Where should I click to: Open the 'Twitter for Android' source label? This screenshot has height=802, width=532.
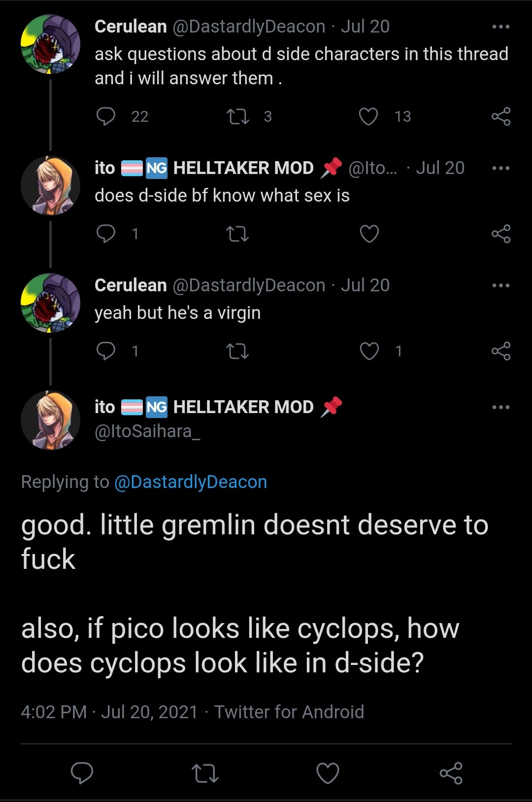(x=289, y=712)
